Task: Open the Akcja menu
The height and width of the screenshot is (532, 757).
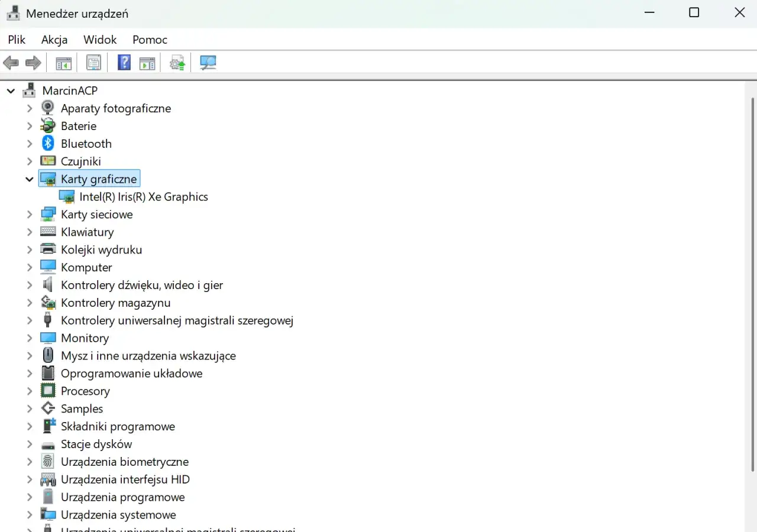Action: [x=54, y=40]
